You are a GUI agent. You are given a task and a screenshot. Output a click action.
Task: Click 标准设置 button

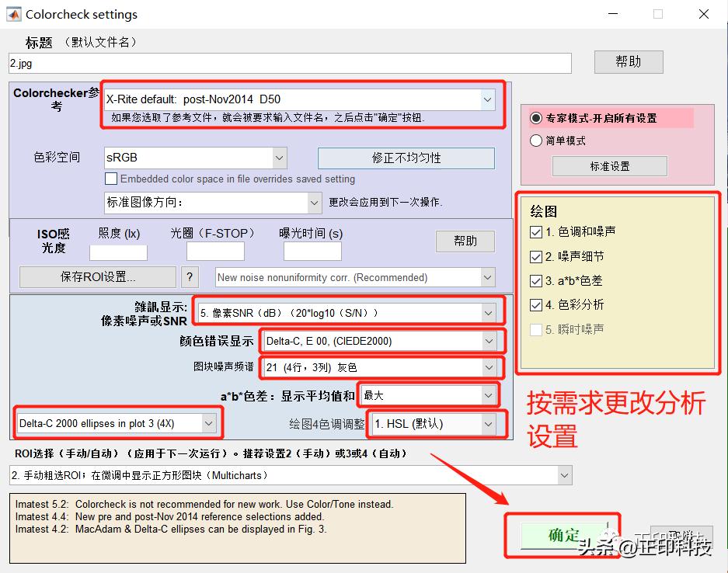610,166
